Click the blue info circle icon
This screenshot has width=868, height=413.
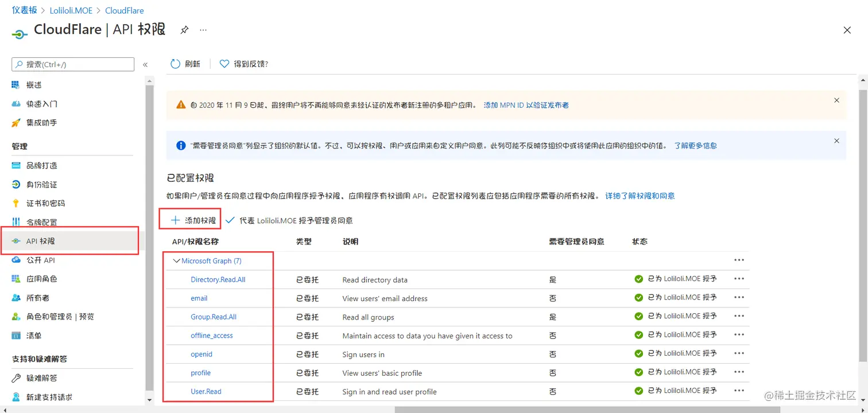point(181,146)
